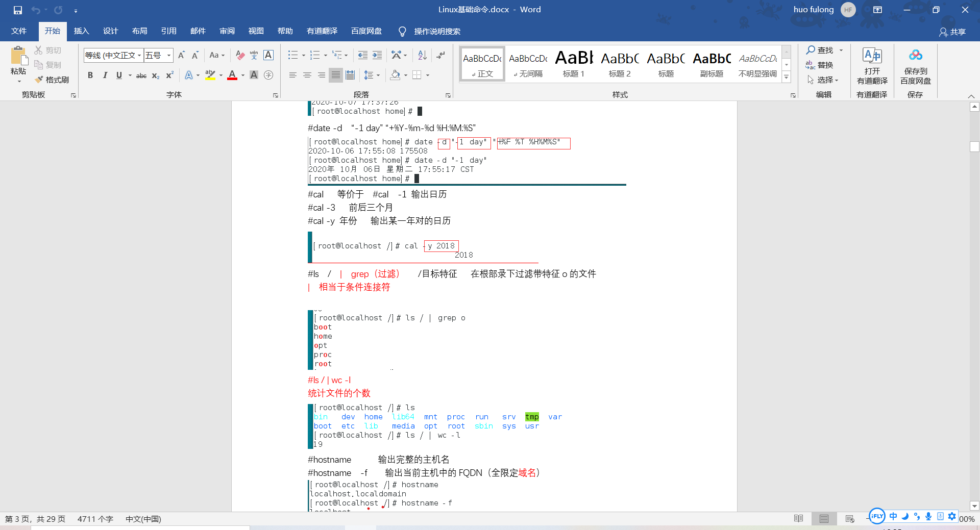Open the 审阅 ribbon tab

227,31
